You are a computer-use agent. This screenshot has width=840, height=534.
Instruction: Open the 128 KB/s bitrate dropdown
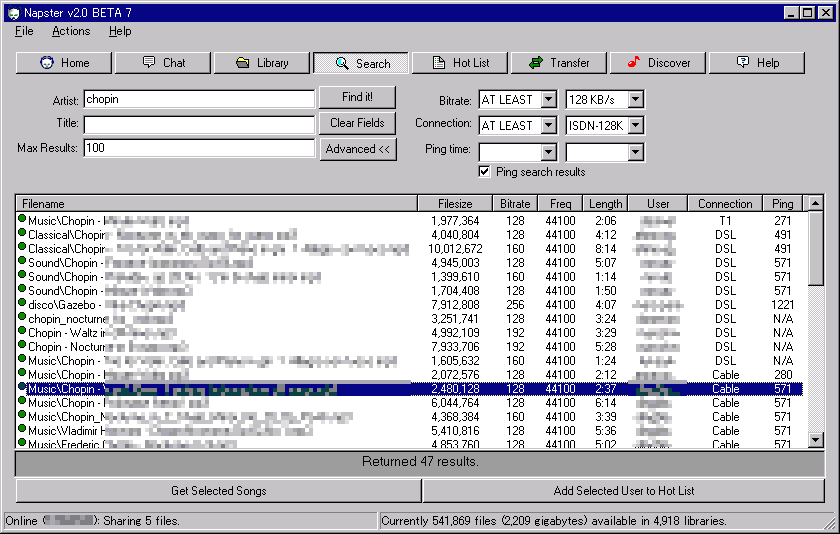coord(635,100)
